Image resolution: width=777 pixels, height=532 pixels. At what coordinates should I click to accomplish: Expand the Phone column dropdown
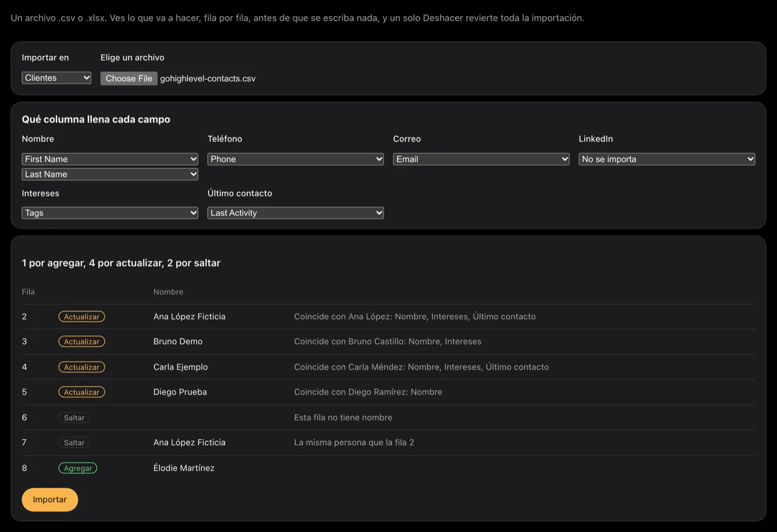click(296, 159)
